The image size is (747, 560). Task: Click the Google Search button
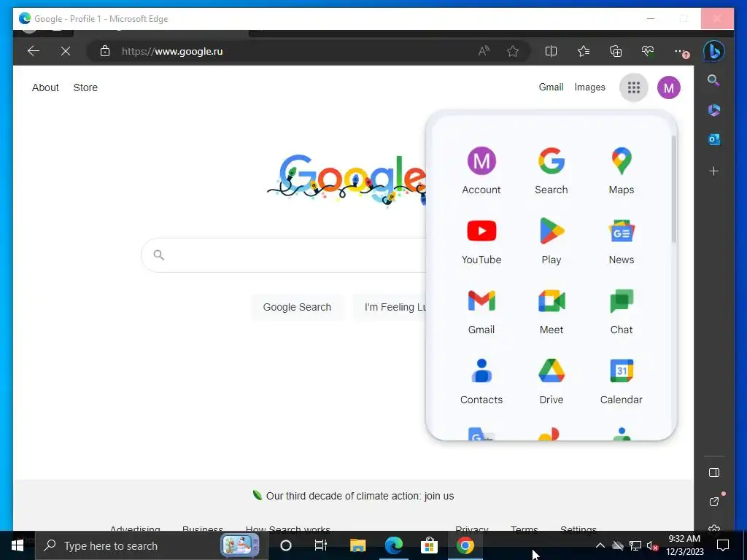pyautogui.click(x=297, y=307)
